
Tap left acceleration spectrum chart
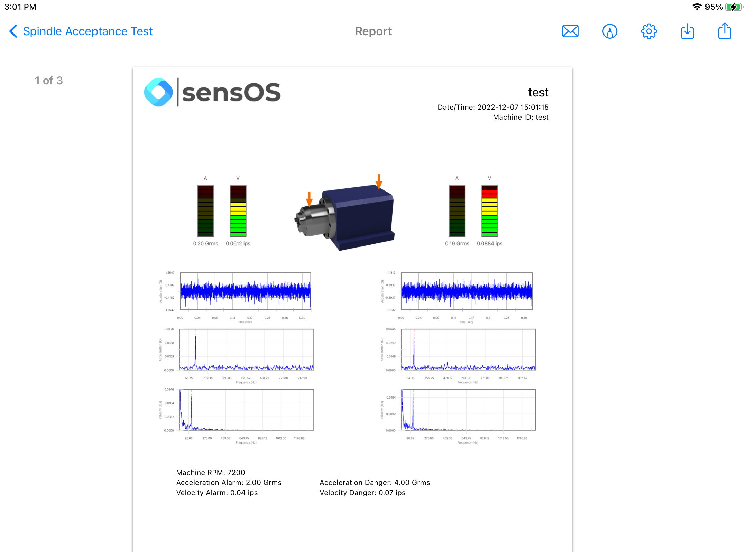[x=247, y=349]
